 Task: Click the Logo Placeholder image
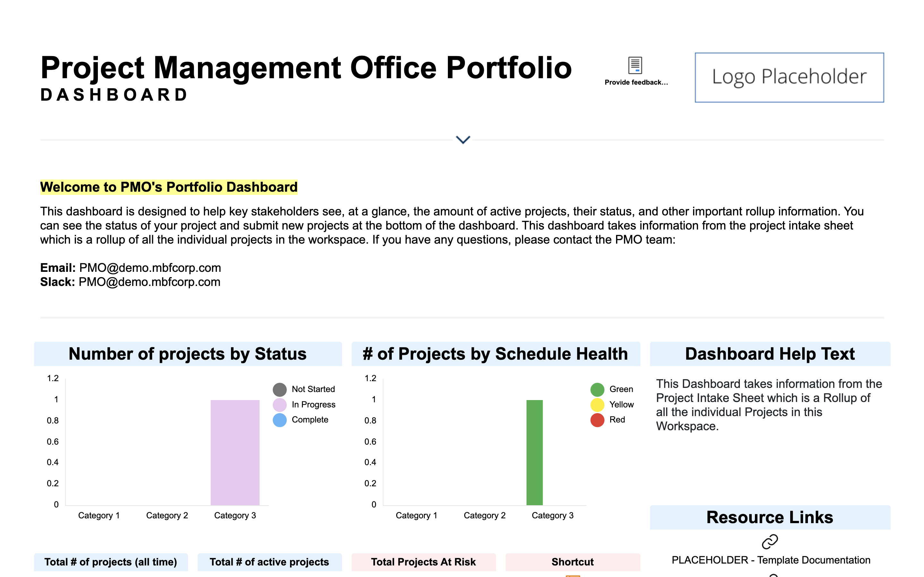[x=789, y=78]
